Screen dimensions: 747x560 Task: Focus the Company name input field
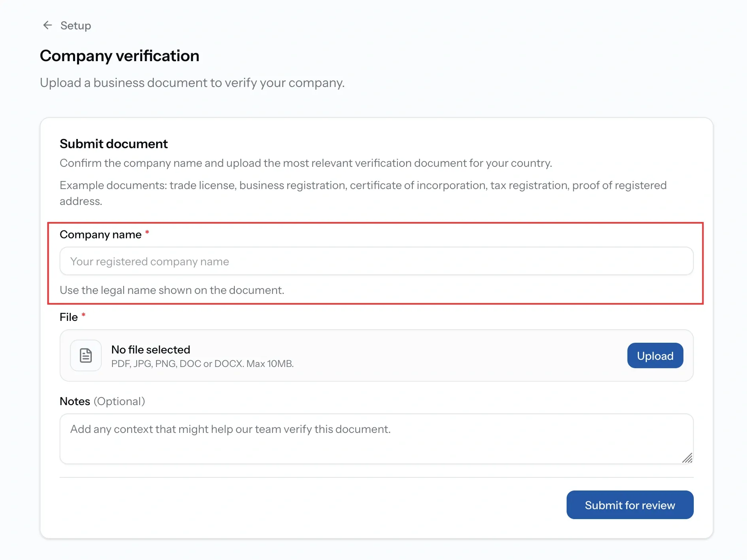(x=376, y=261)
